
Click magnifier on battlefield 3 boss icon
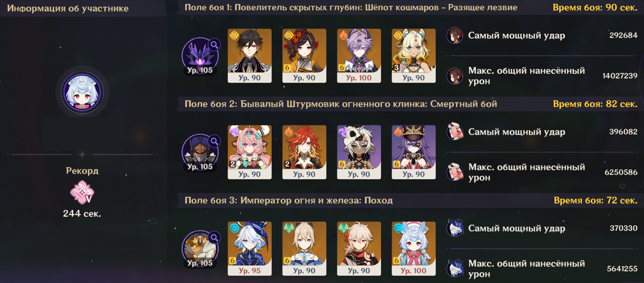[214, 238]
